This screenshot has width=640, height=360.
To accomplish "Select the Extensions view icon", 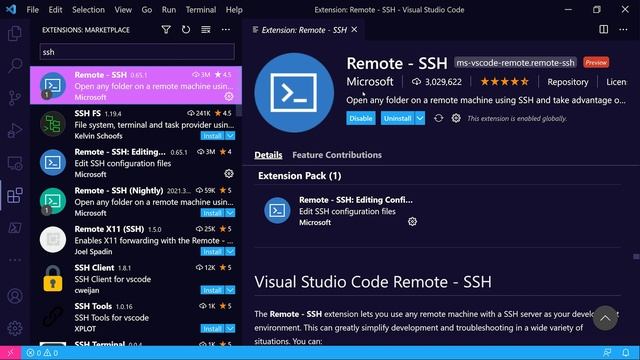I will tap(15, 196).
